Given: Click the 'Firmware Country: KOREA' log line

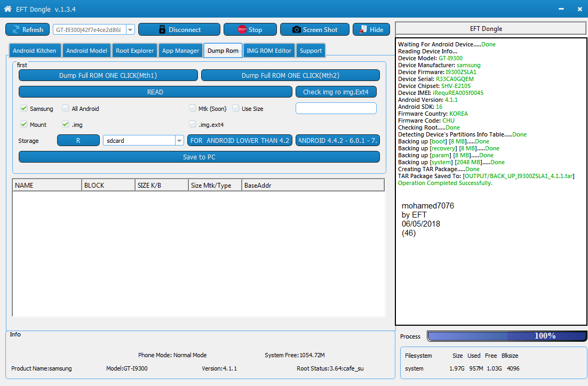Looking at the screenshot, I should (x=433, y=114).
